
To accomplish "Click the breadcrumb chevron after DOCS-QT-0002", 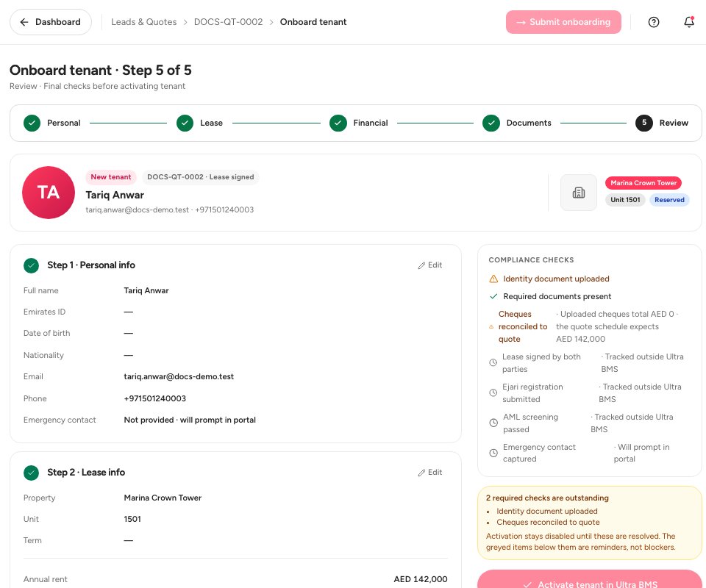I will [271, 22].
